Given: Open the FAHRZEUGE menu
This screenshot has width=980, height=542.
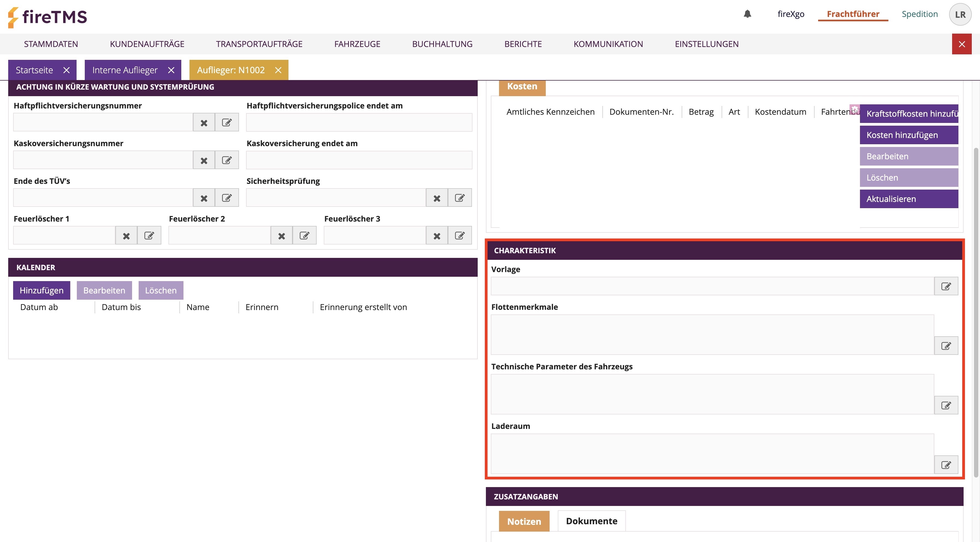Looking at the screenshot, I should pyautogui.click(x=357, y=44).
